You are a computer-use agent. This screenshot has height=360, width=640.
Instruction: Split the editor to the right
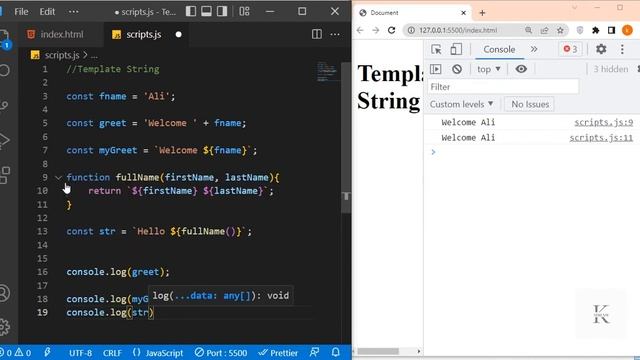(317, 34)
